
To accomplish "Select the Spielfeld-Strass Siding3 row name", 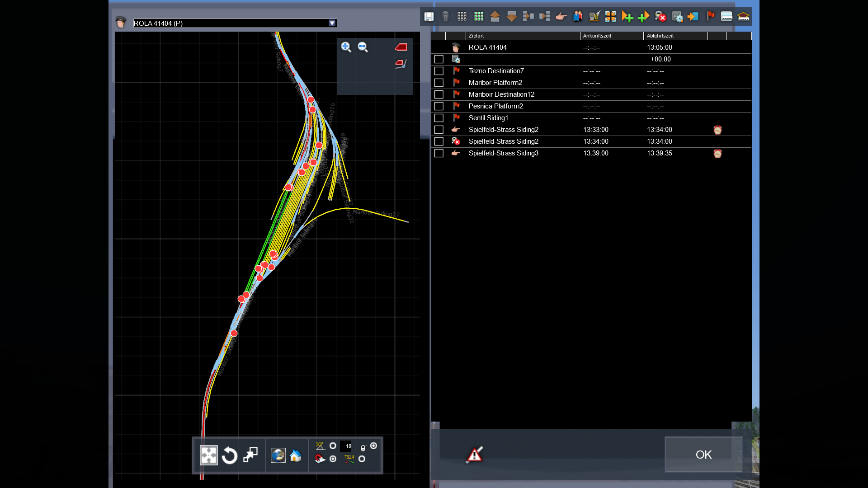I will 504,153.
